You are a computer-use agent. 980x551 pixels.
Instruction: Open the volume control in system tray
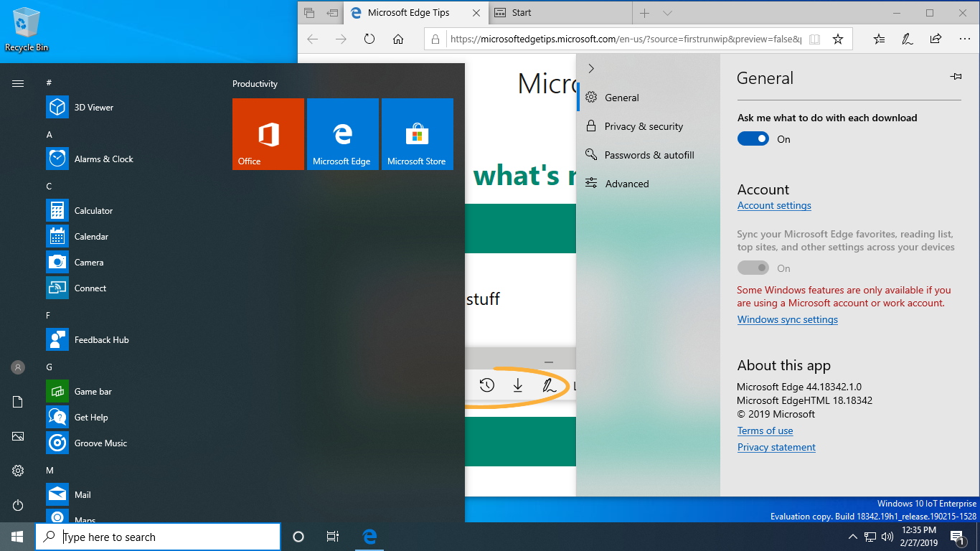coord(887,537)
